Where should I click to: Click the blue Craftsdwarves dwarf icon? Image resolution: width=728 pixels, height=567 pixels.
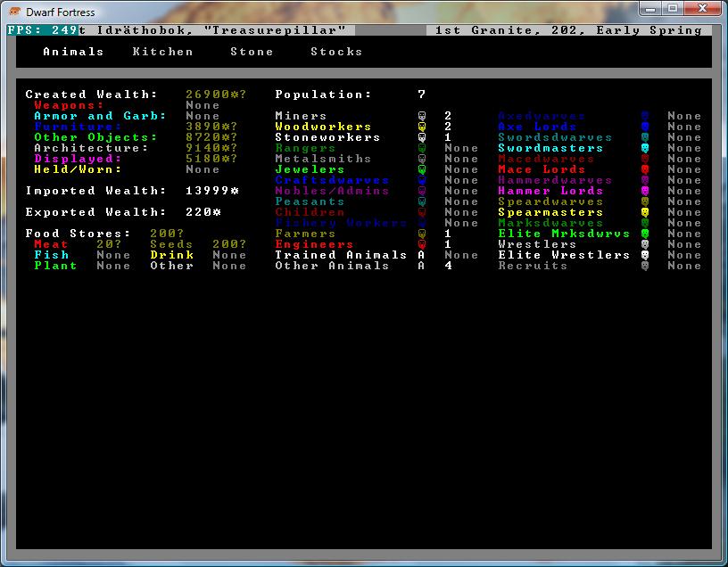point(422,180)
